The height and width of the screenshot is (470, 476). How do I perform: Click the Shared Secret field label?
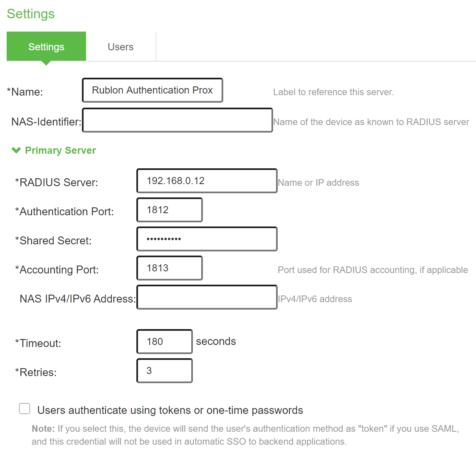(x=53, y=241)
